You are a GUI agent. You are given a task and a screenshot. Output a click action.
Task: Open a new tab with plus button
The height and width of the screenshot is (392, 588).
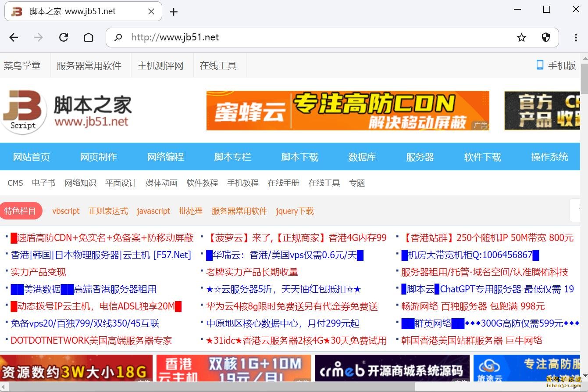pos(174,12)
